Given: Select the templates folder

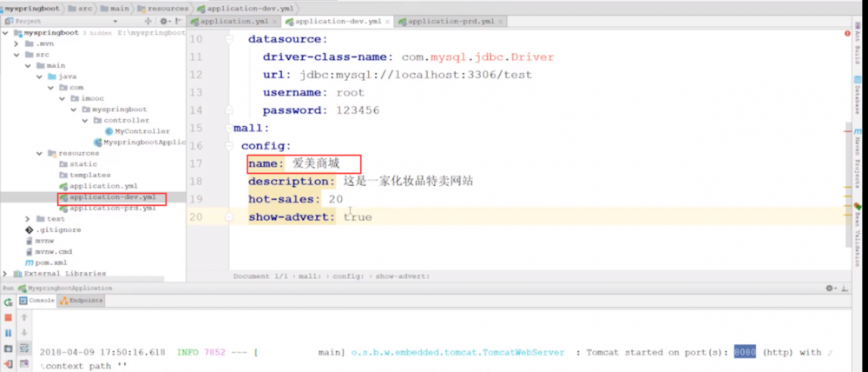Looking at the screenshot, I should pos(85,176).
